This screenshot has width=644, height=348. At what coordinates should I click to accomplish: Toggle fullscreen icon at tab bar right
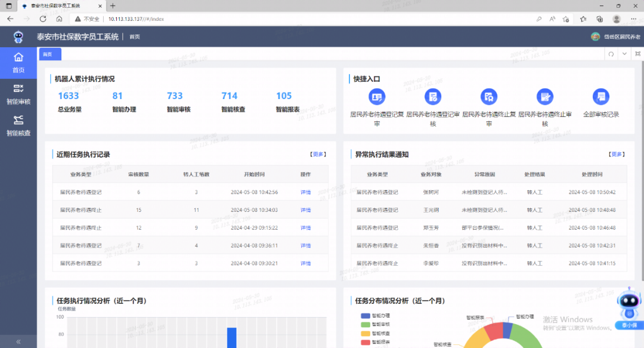(638, 54)
